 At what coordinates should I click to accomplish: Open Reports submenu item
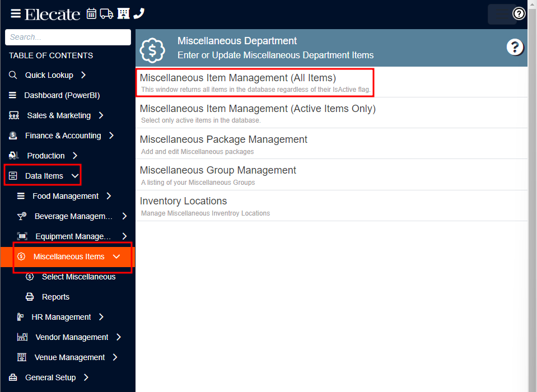(55, 297)
